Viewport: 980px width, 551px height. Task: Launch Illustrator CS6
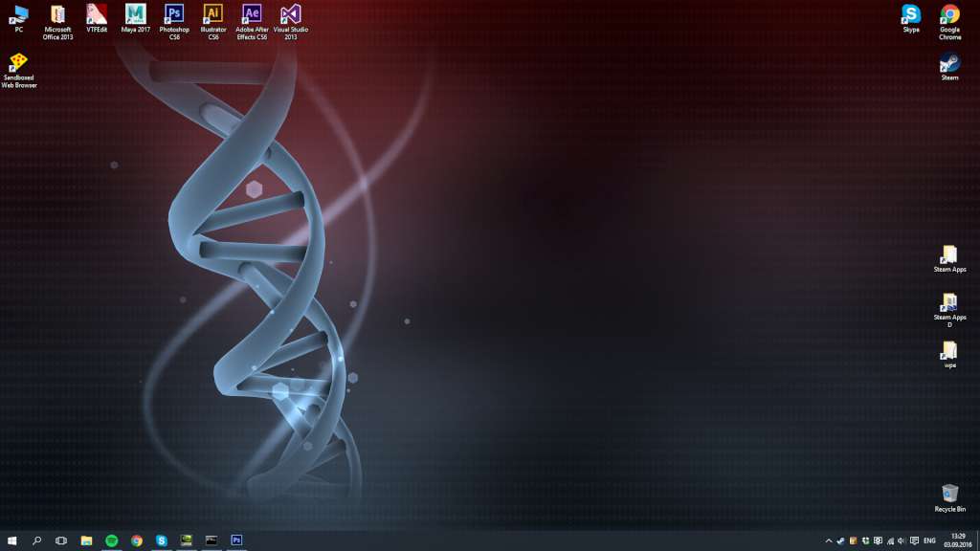coord(212,17)
